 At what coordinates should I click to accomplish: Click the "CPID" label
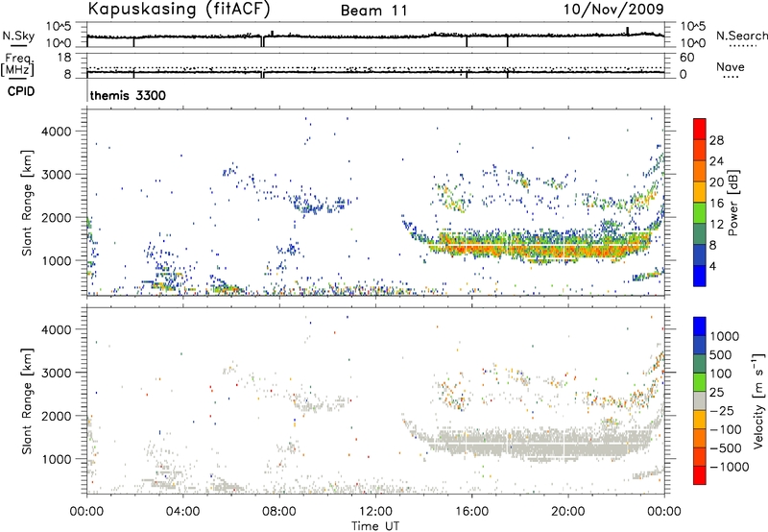click(21, 91)
